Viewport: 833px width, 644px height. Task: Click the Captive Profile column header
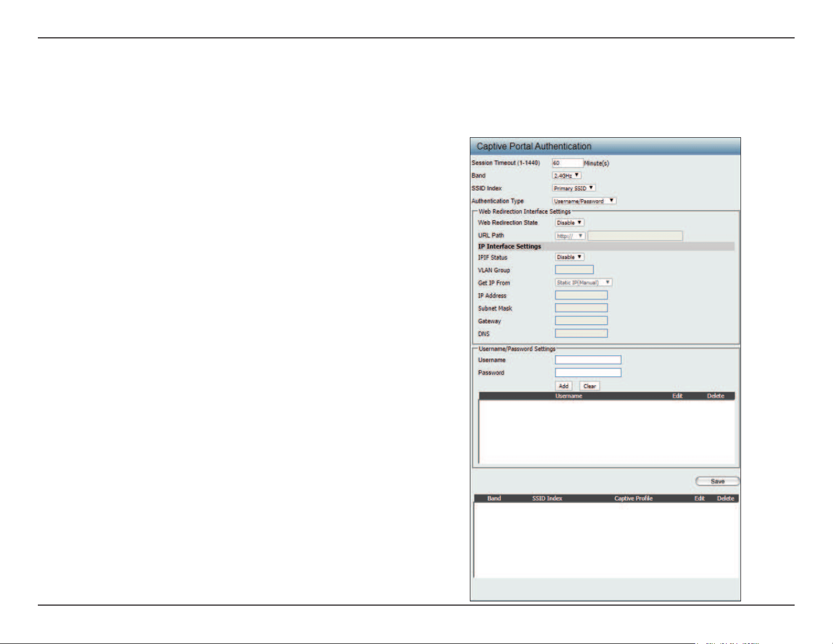633,498
